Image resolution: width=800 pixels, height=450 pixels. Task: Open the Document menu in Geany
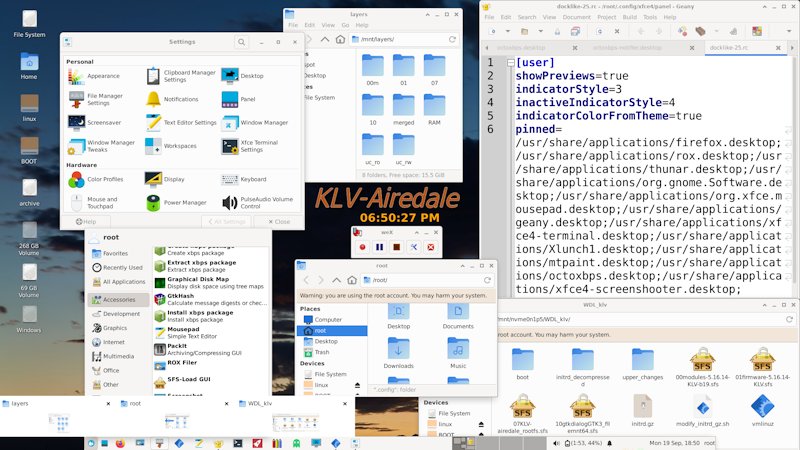(x=576, y=17)
